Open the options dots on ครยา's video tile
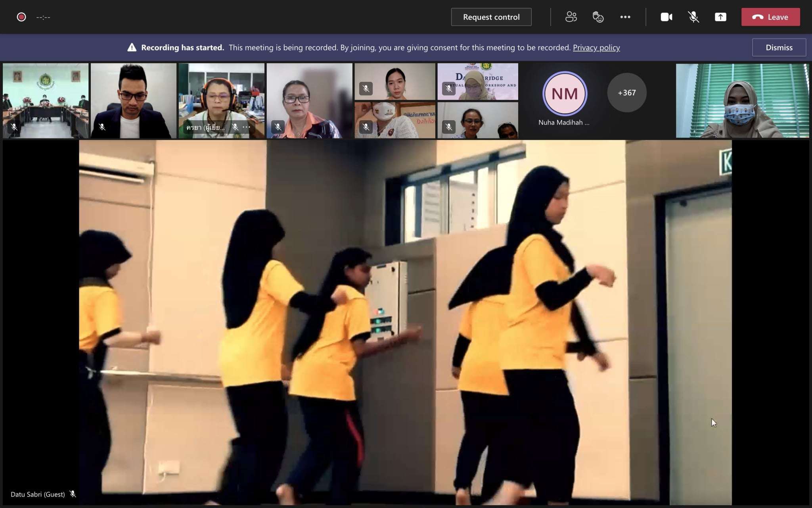Viewport: 812px width, 508px height. (x=247, y=127)
